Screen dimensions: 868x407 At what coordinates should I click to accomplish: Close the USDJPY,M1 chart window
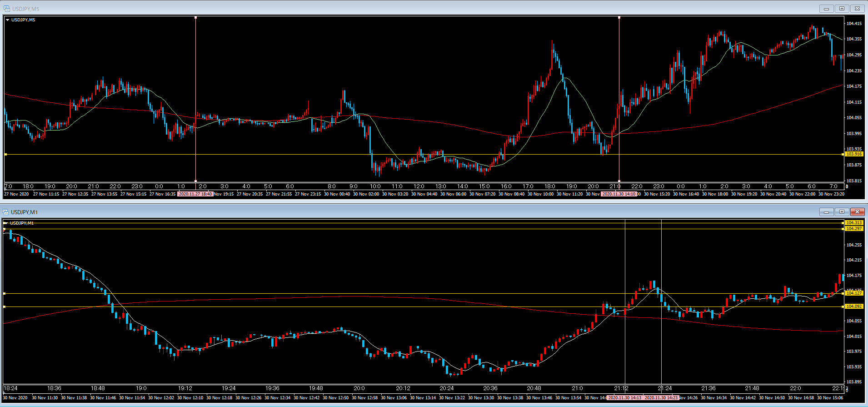857,212
